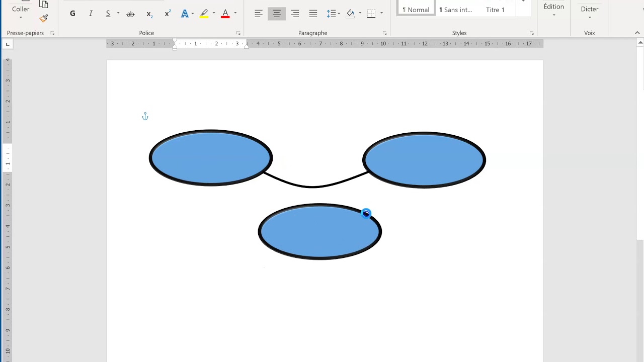The image size is (644, 362).
Task: Expand the Coller paste options arrow
Action: click(x=21, y=18)
